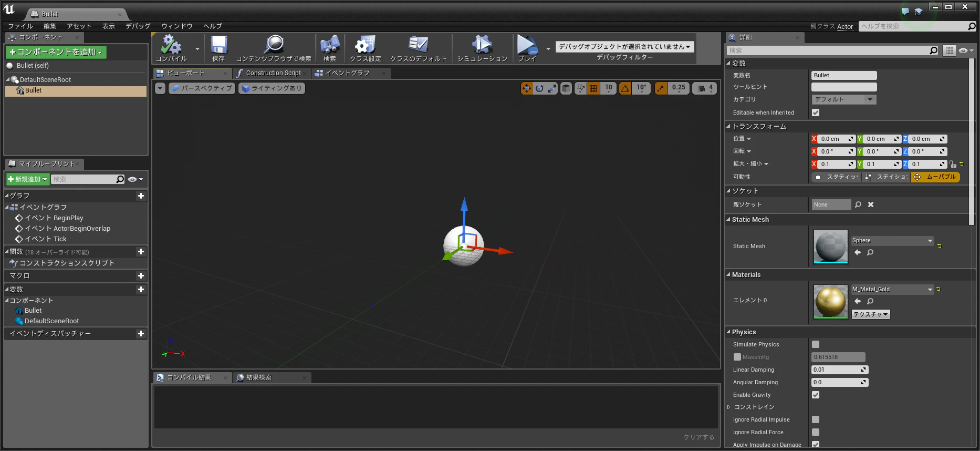The width and height of the screenshot is (980, 451).
Task: Disable Enable Gravity checkbox
Action: [x=816, y=395]
